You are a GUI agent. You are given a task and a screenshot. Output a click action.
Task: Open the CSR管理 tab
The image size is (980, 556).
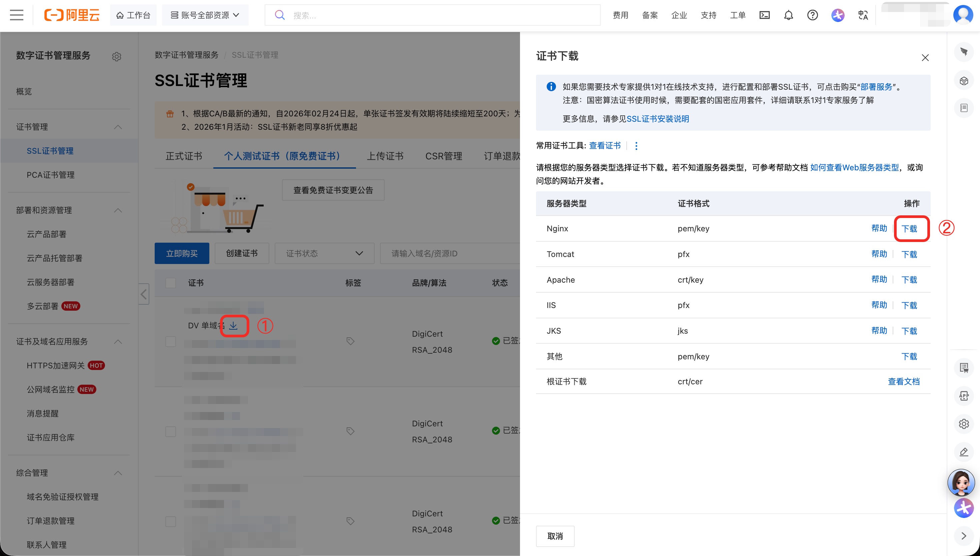pos(443,156)
